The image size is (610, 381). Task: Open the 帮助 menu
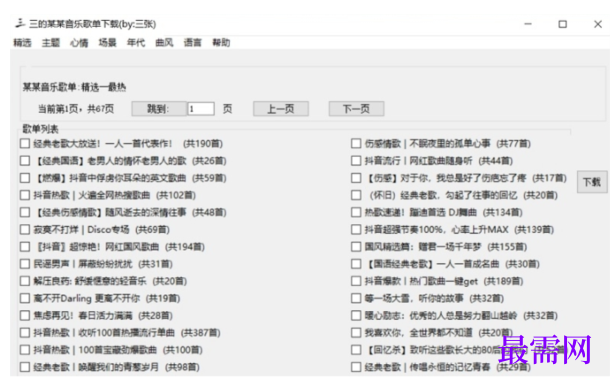click(221, 42)
